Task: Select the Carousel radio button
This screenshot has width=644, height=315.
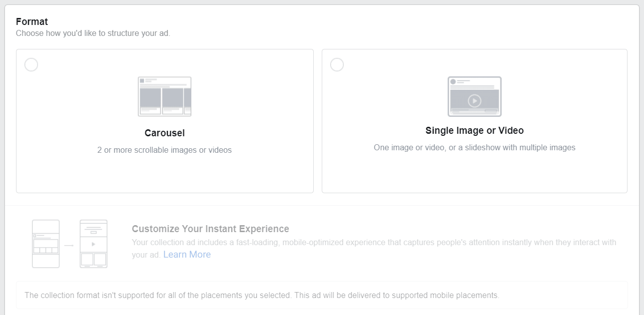Action: pyautogui.click(x=31, y=65)
